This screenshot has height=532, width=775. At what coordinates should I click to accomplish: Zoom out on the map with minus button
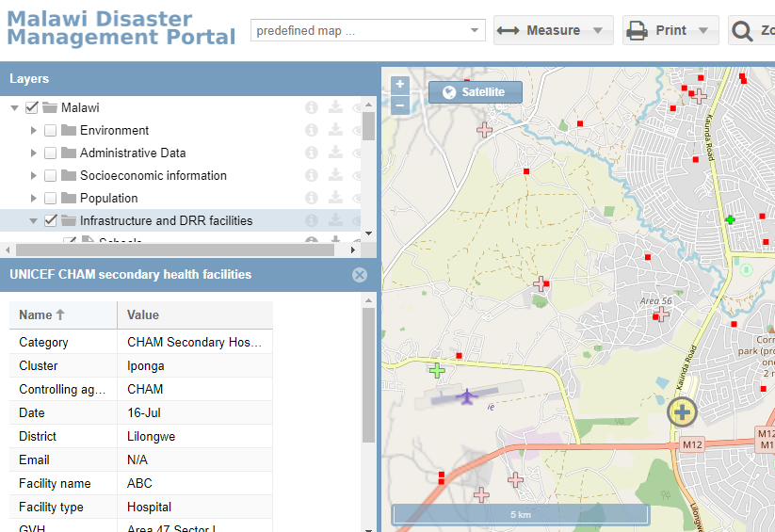tap(400, 105)
